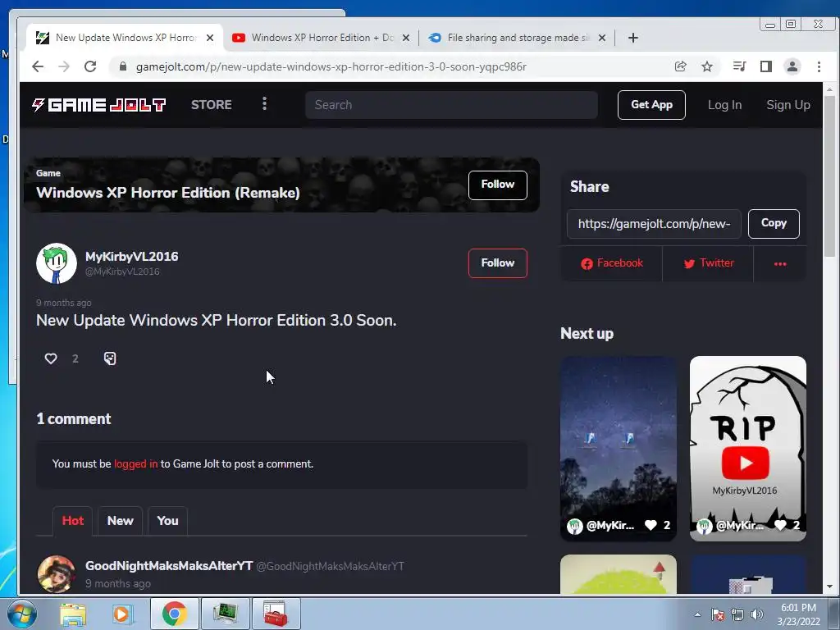Click the Action Center flag tray icon

[718, 614]
